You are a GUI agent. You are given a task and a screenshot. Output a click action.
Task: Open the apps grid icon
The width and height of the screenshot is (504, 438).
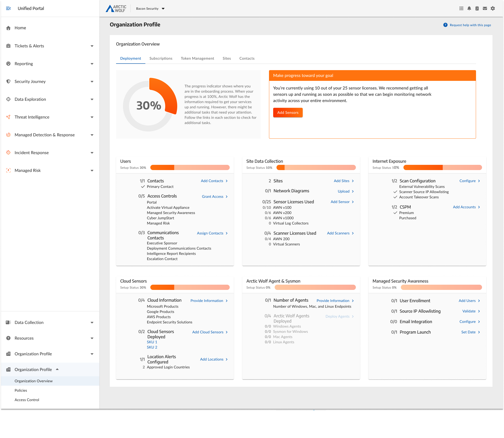461,8
